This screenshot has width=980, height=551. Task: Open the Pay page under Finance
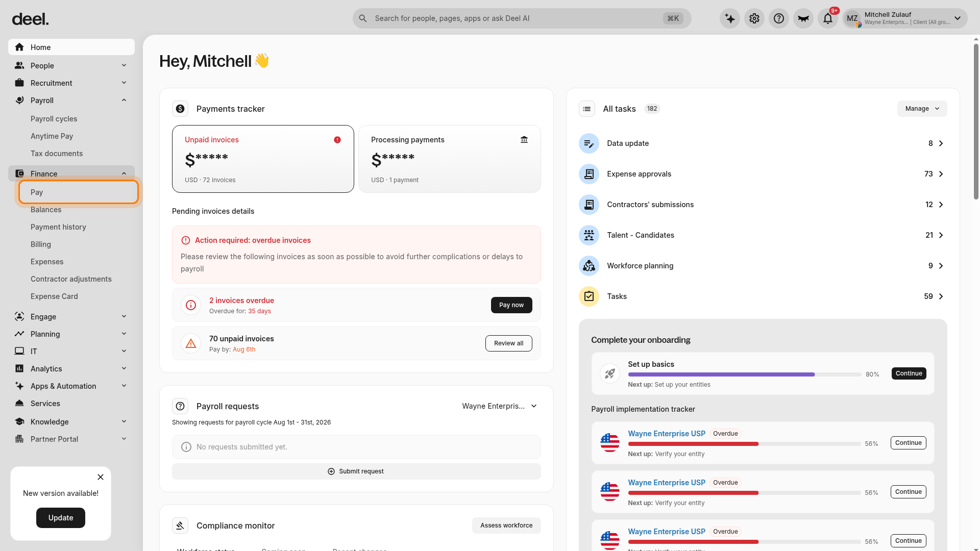(79, 192)
